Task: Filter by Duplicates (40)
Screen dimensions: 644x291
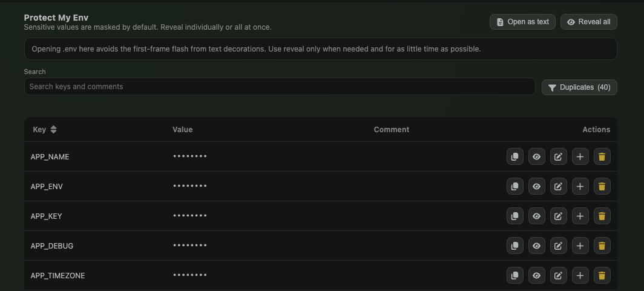Action: click(579, 87)
